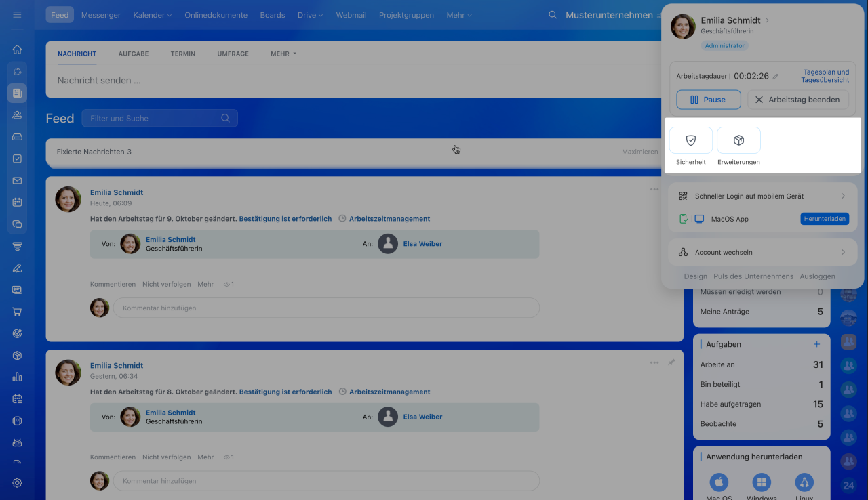
Task: Click the Nachricht senden message field
Action: tap(353, 80)
